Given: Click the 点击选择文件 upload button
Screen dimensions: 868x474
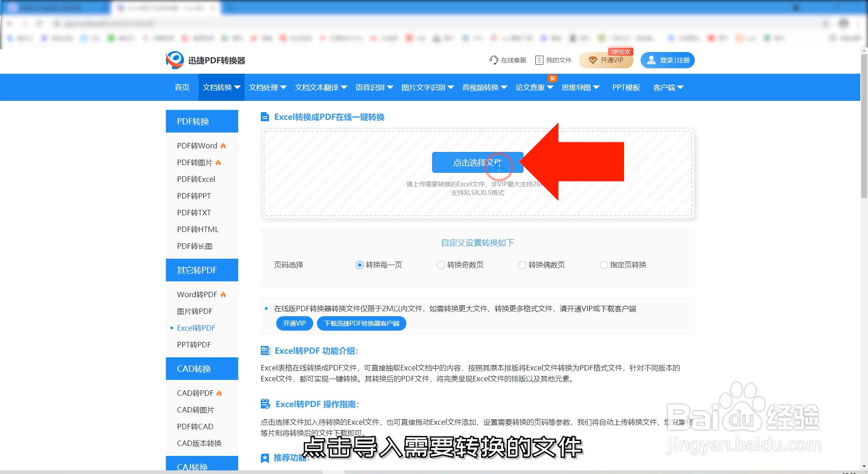Looking at the screenshot, I should [x=477, y=162].
